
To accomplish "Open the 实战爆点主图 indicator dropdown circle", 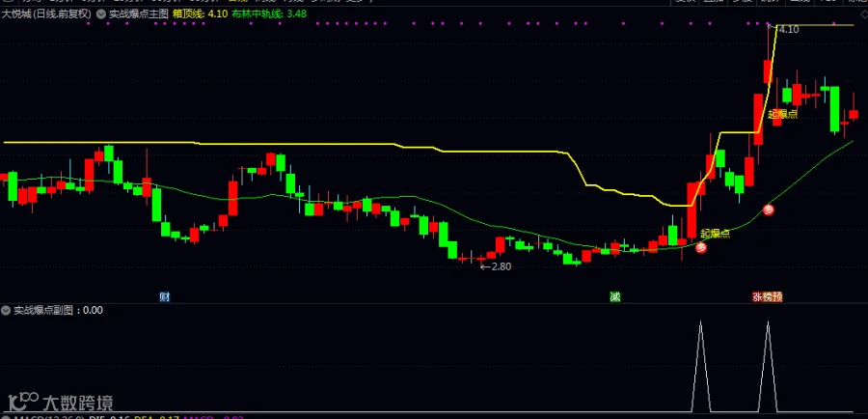I will pyautogui.click(x=100, y=14).
